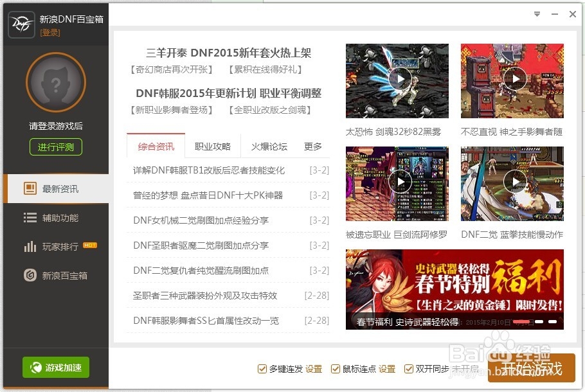Open 设置 for 鼠标连点

coord(387,369)
